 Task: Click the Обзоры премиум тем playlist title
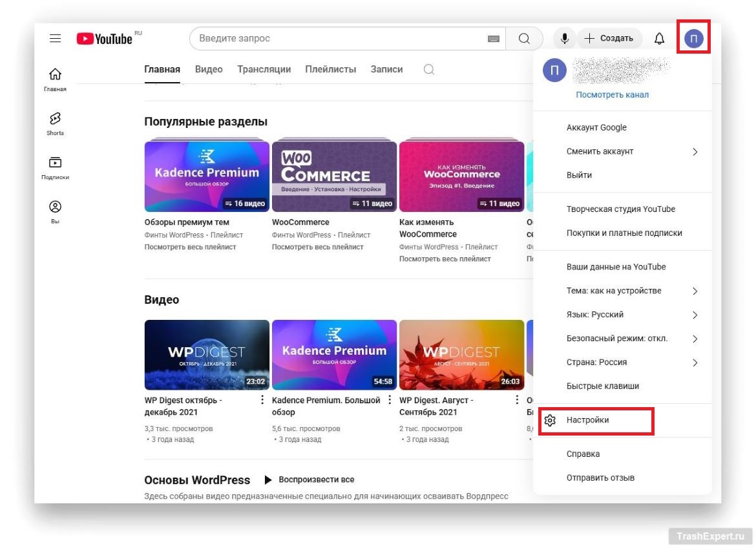pos(187,222)
